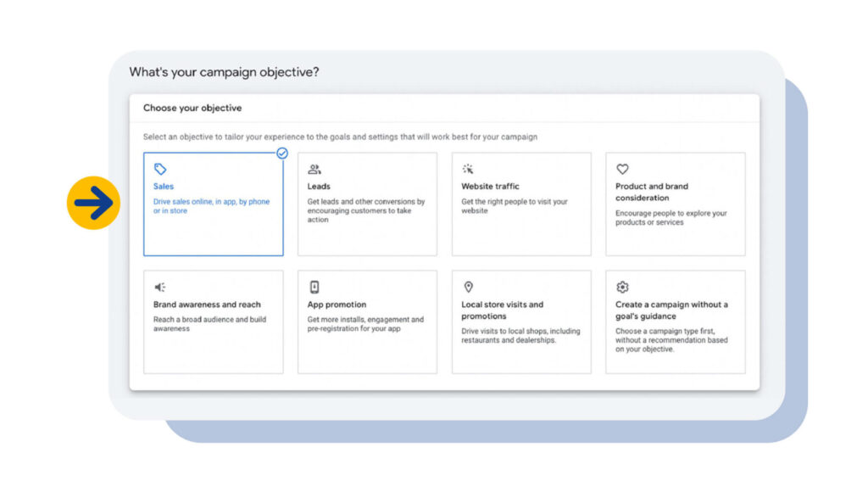868x492 pixels.
Task: Click the Choose your objective header
Action: tap(192, 108)
